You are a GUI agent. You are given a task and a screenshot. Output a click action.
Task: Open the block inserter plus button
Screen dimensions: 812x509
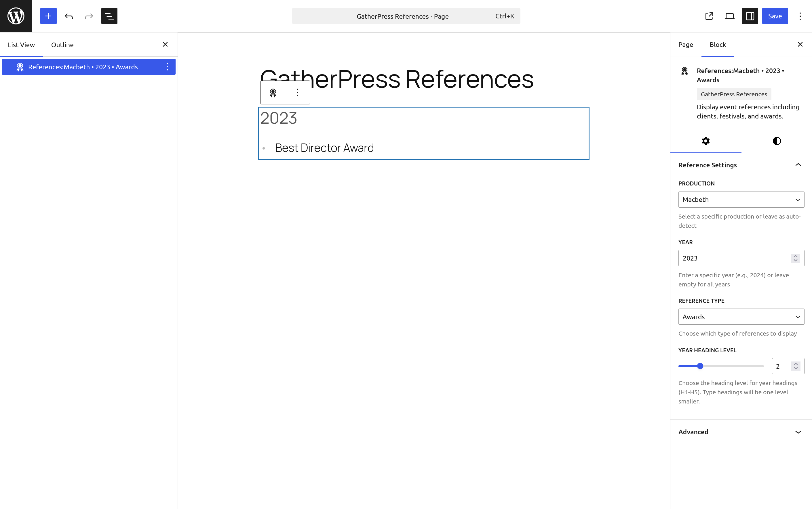[48, 16]
